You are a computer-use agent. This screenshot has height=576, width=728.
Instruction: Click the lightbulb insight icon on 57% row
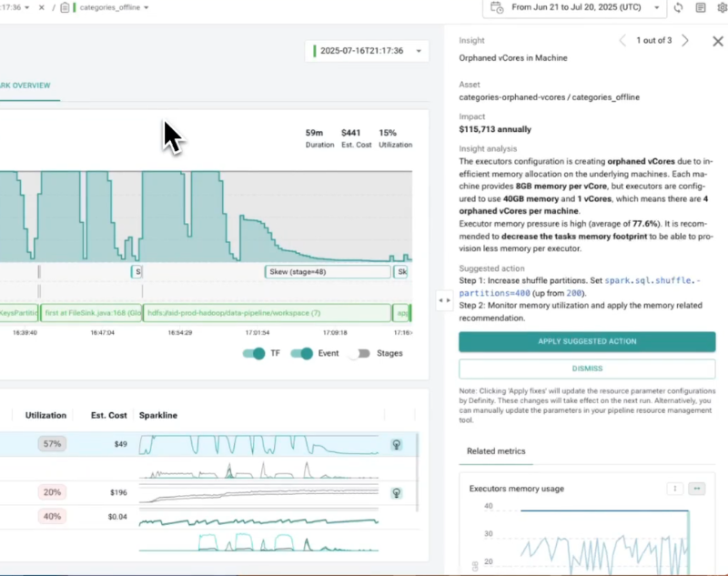[x=397, y=445]
